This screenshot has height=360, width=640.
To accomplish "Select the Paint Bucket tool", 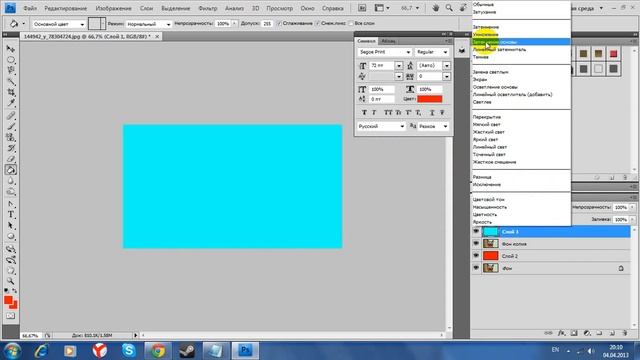I will (x=11, y=170).
